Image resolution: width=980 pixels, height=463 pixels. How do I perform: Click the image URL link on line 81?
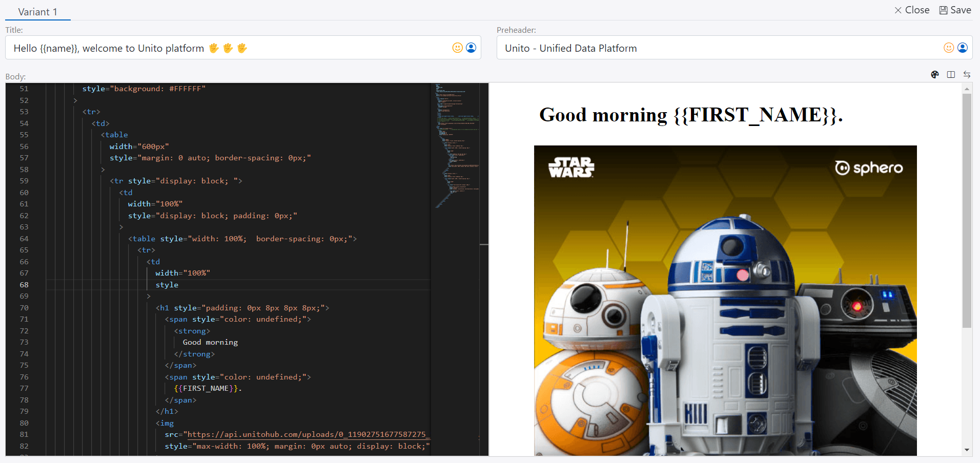(307, 434)
